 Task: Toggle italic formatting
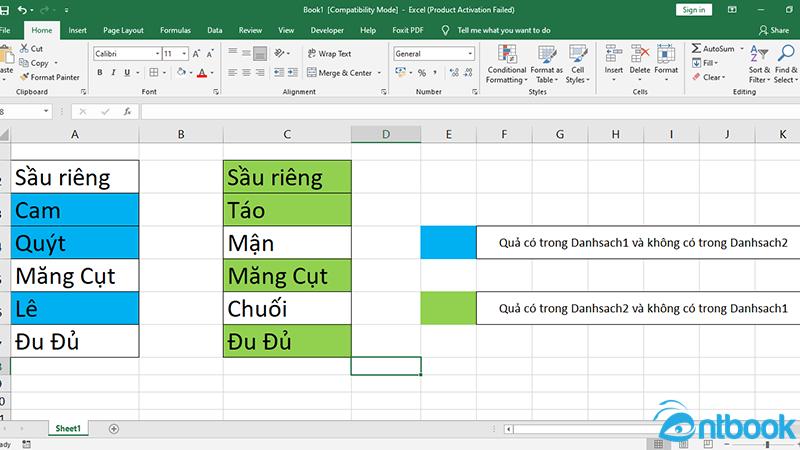113,72
